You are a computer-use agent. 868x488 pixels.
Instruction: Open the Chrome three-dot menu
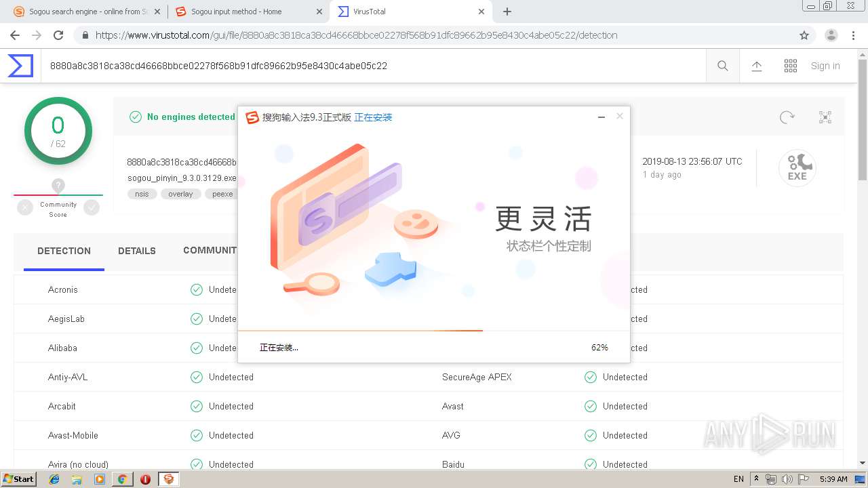click(x=854, y=35)
